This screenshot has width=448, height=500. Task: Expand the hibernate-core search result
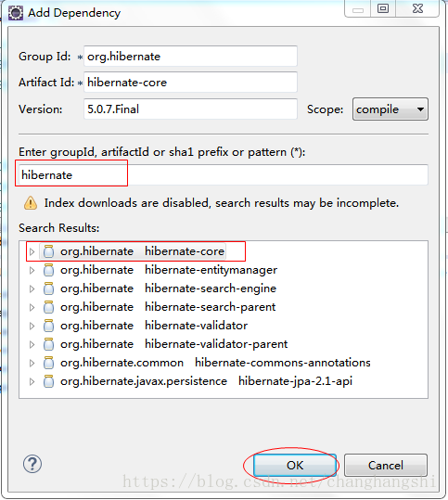32,251
